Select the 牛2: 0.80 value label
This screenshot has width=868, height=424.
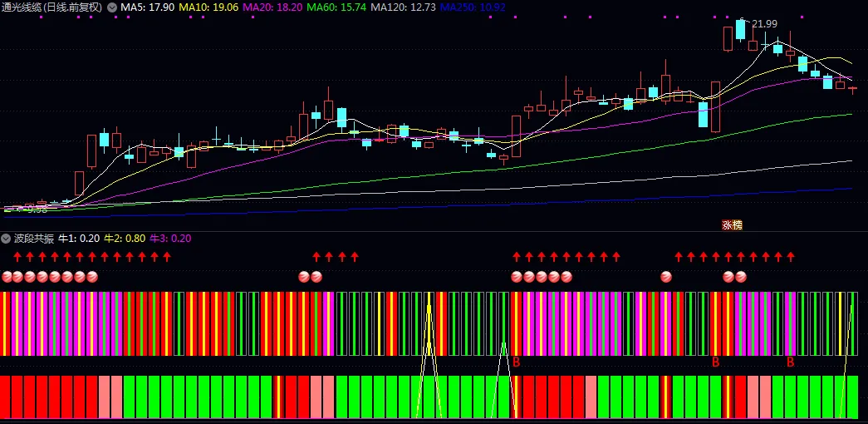click(x=125, y=239)
